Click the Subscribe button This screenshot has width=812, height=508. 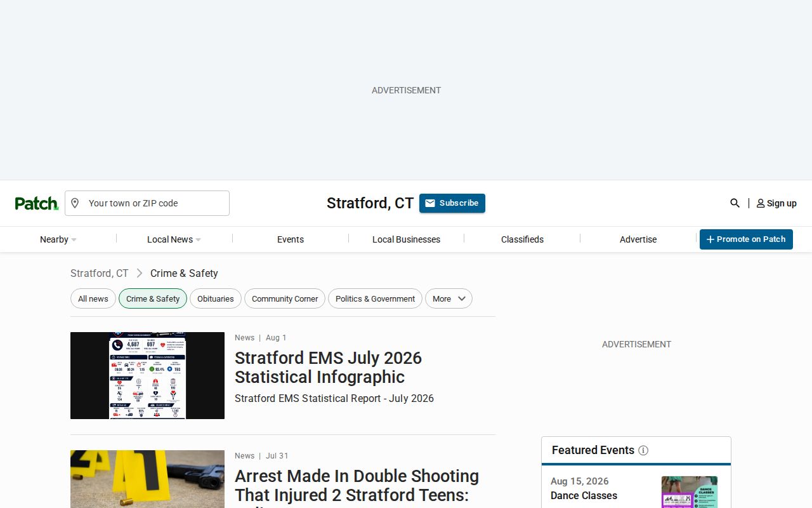[x=452, y=203]
